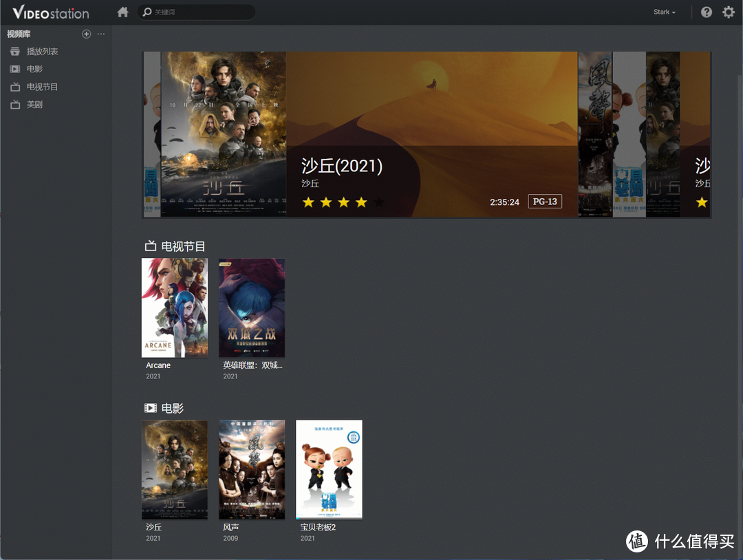The width and height of the screenshot is (743, 560).
Task: Click the search magnifier icon
Action: click(x=147, y=12)
